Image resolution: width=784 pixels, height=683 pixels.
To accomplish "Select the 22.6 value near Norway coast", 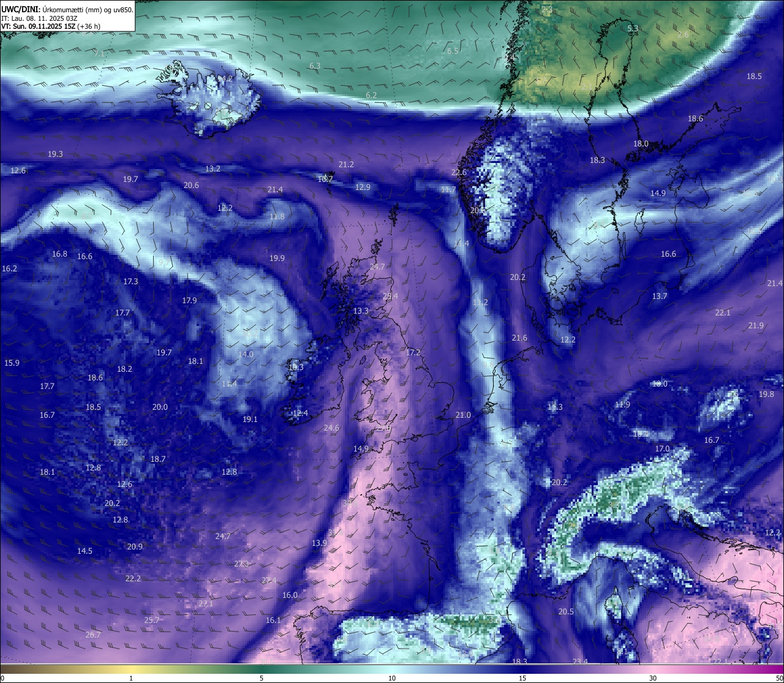I will (459, 173).
